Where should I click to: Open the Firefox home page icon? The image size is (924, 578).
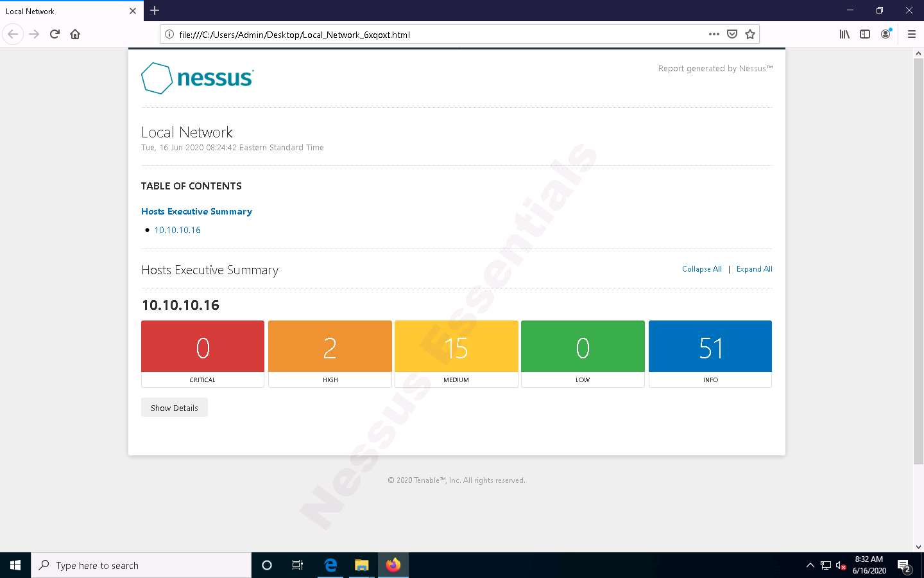point(75,34)
